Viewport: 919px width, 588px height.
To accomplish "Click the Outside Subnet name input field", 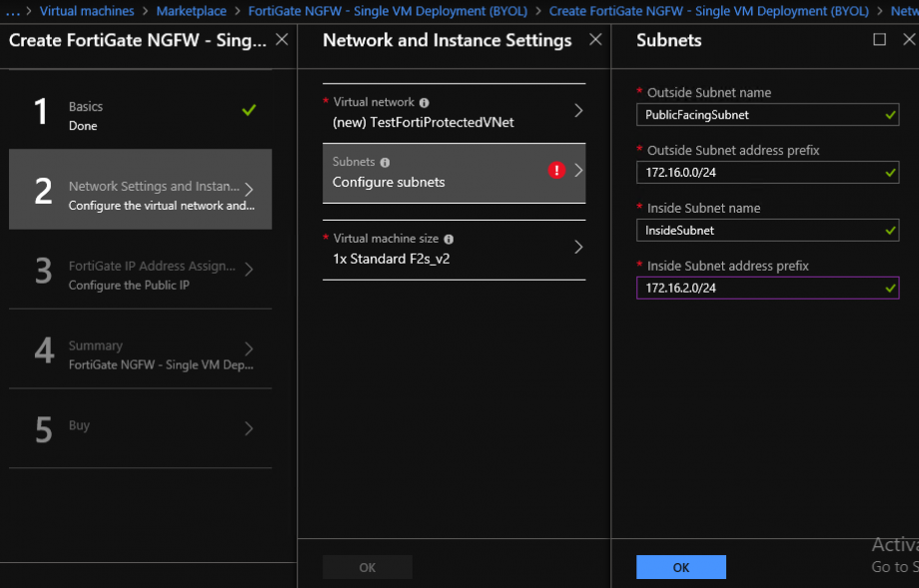I will pos(759,115).
